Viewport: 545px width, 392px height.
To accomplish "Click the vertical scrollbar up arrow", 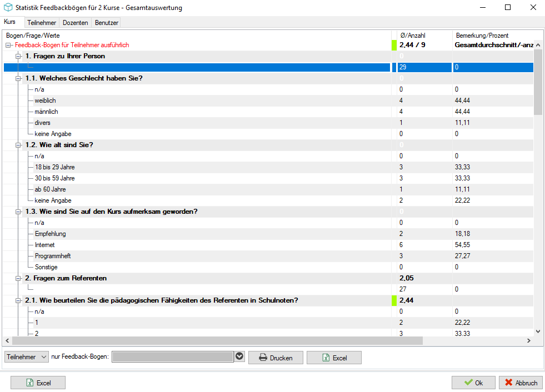I will coord(538,45).
